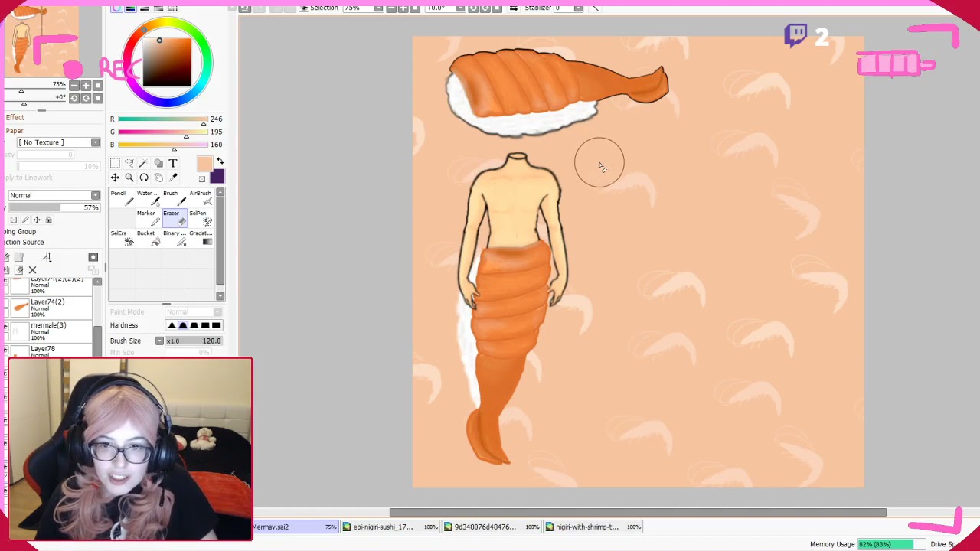This screenshot has height=551, width=980.
Task: Toggle lock painting on layer
Action: pos(25,220)
